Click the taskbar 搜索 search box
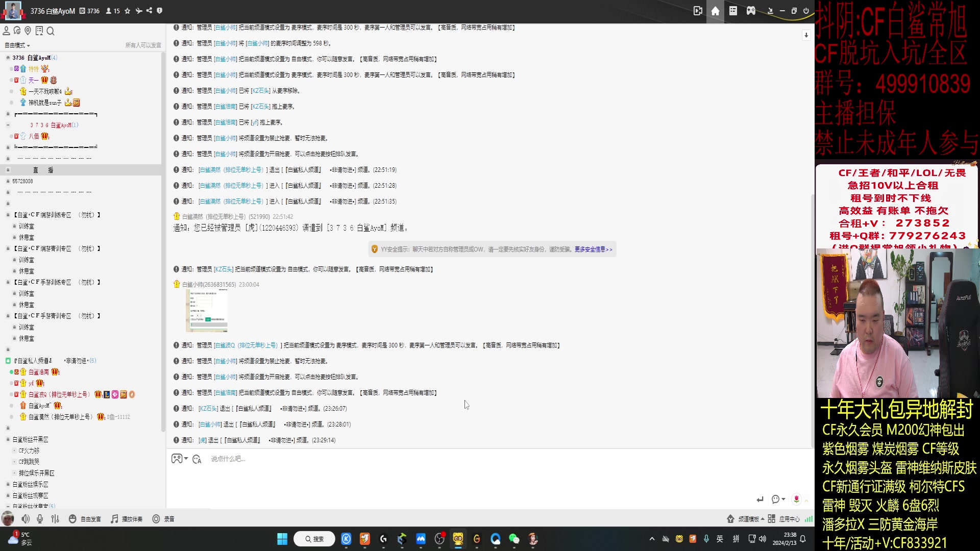The width and height of the screenshot is (980, 551). pos(314,539)
